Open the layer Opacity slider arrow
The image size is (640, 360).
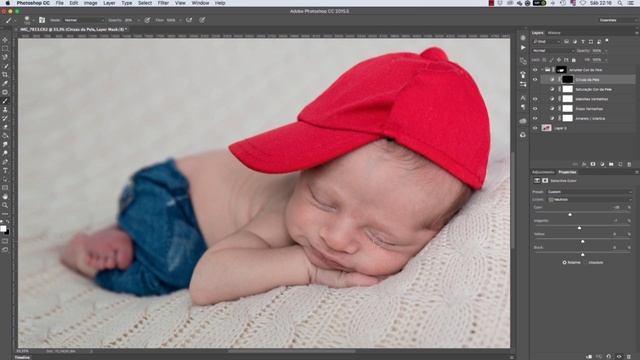coord(606,51)
